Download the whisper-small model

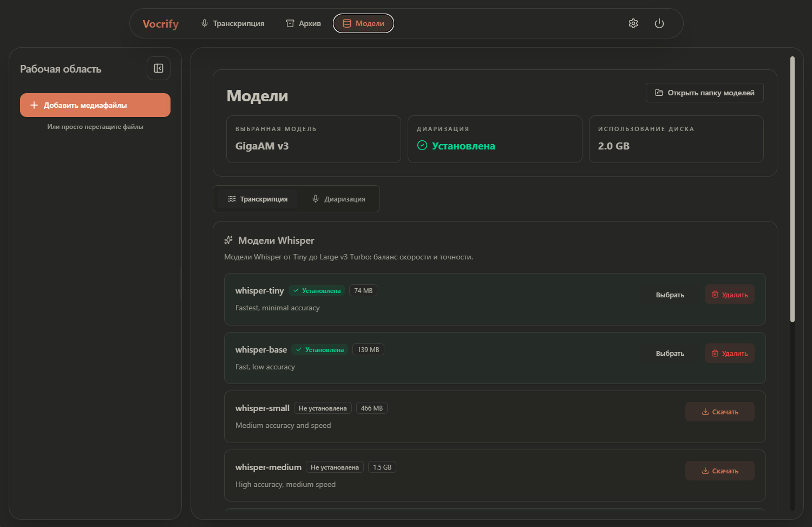point(719,412)
